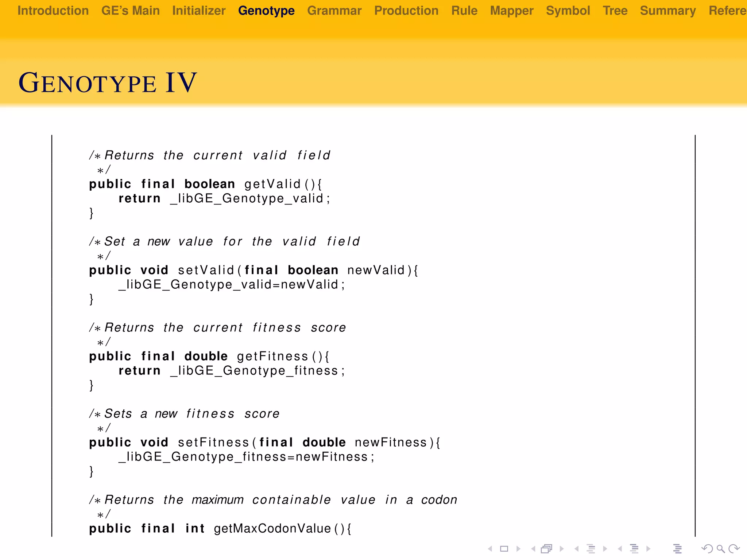Click the section navigation icon

pos(634,549)
